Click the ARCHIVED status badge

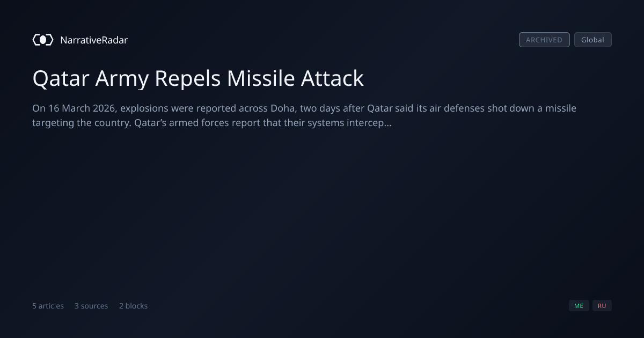(544, 40)
